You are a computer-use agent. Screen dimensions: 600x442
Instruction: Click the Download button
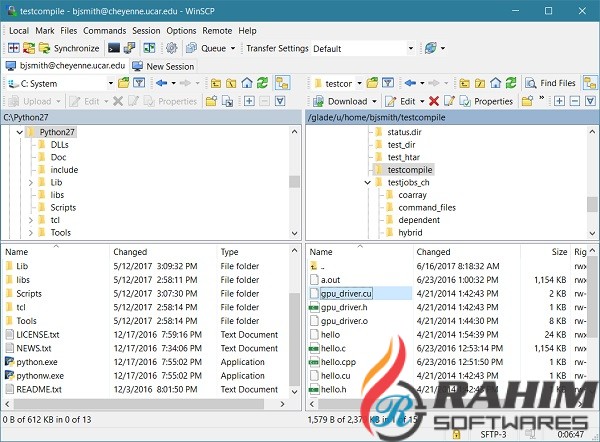(x=340, y=101)
